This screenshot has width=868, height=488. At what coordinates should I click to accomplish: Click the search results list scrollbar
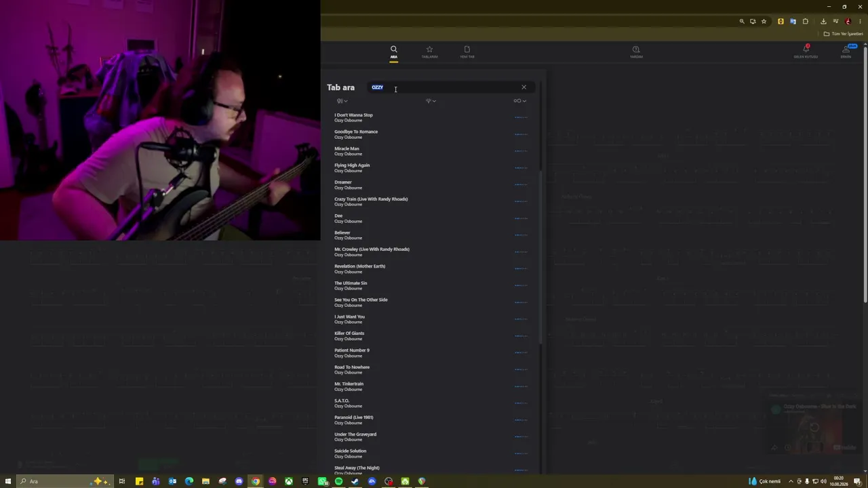click(541, 258)
